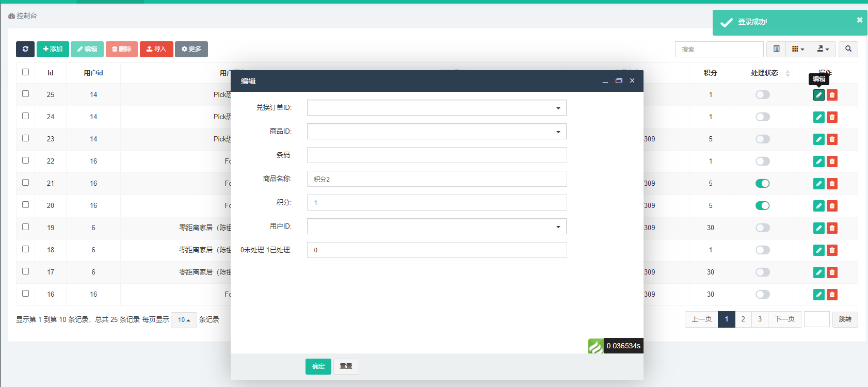Go to next page 下一页
868x387 pixels.
point(785,319)
